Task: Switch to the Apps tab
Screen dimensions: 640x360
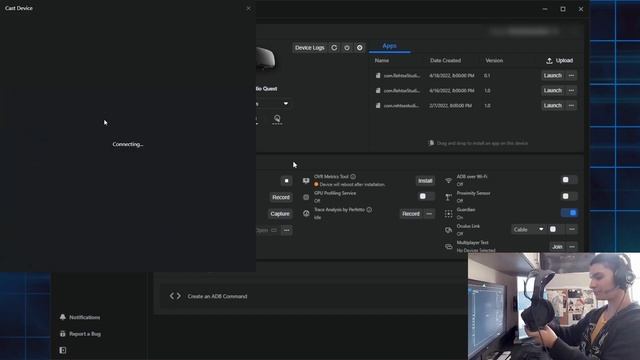Action: point(389,46)
